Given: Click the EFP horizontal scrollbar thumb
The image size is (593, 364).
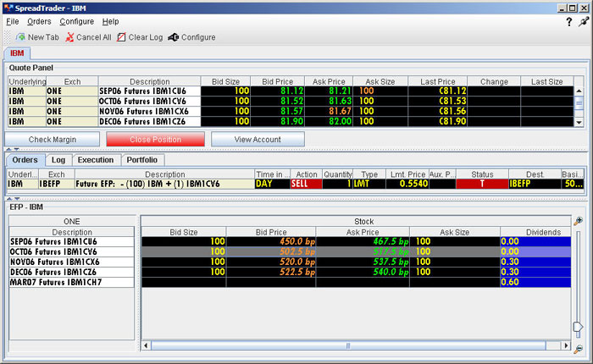Looking at the screenshot, I should tap(348, 345).
